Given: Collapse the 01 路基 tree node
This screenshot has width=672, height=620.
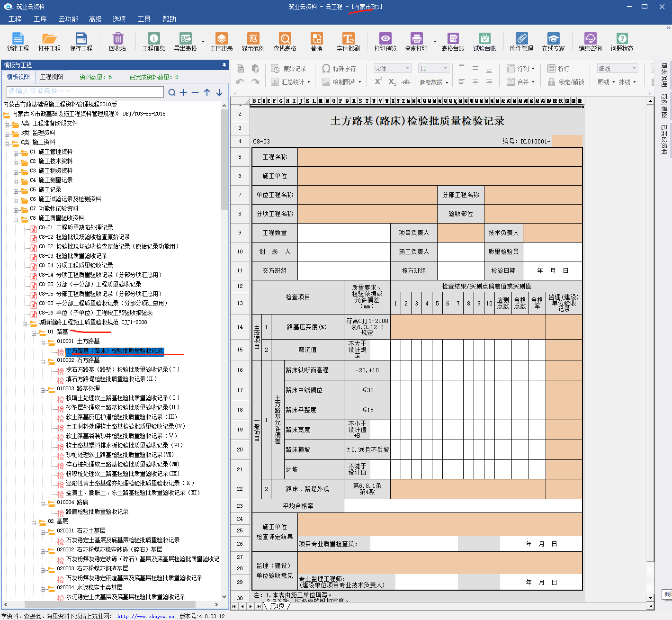Looking at the screenshot, I should 34,333.
